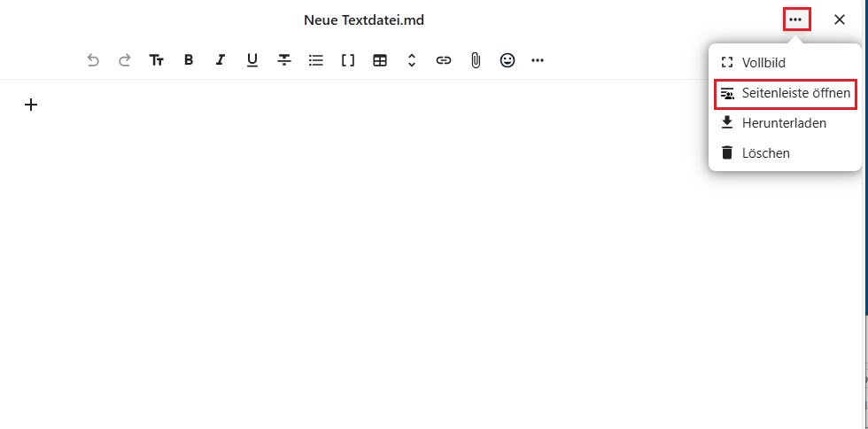Toggle bold formatting
Screen dimensions: 868x429
click(189, 60)
